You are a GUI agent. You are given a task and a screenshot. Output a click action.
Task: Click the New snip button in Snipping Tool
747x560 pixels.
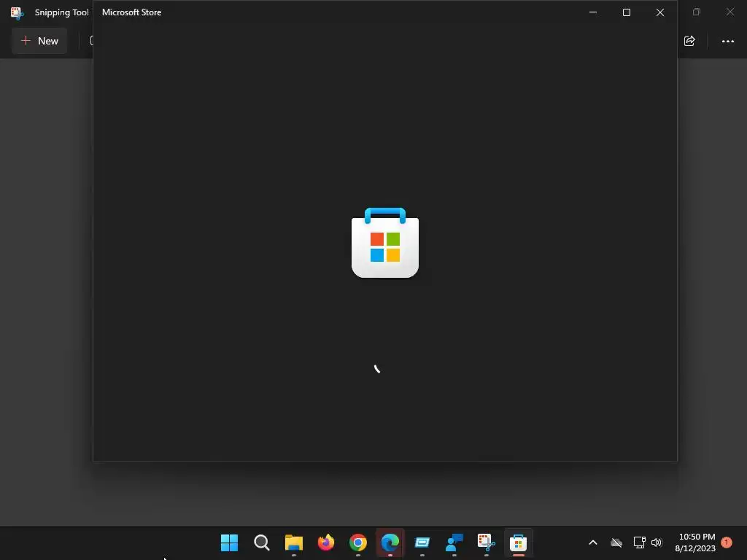click(x=39, y=41)
